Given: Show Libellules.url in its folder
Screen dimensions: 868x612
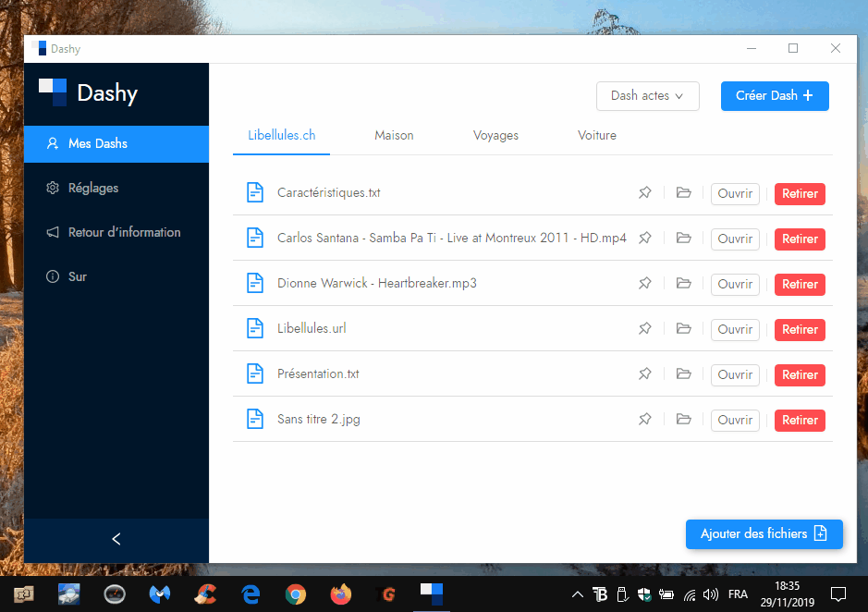Looking at the screenshot, I should (684, 329).
